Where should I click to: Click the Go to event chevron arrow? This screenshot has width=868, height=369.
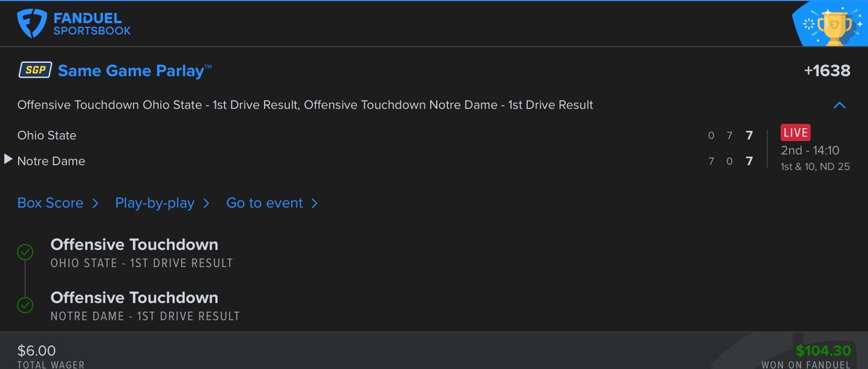click(x=314, y=203)
